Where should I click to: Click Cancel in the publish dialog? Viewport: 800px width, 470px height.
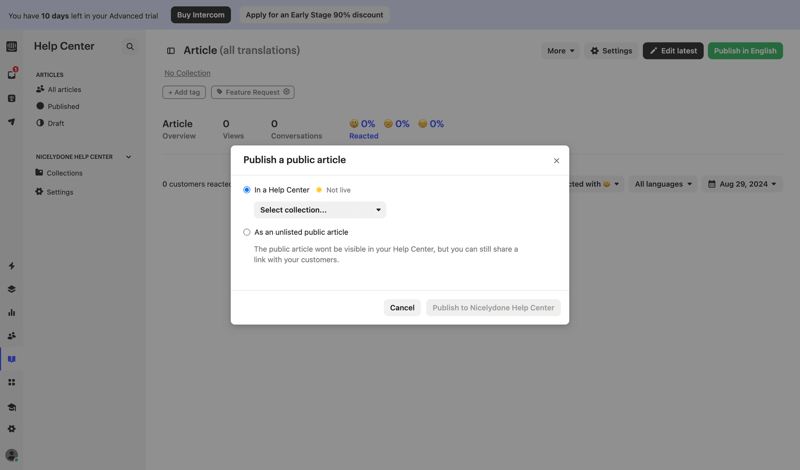[402, 308]
